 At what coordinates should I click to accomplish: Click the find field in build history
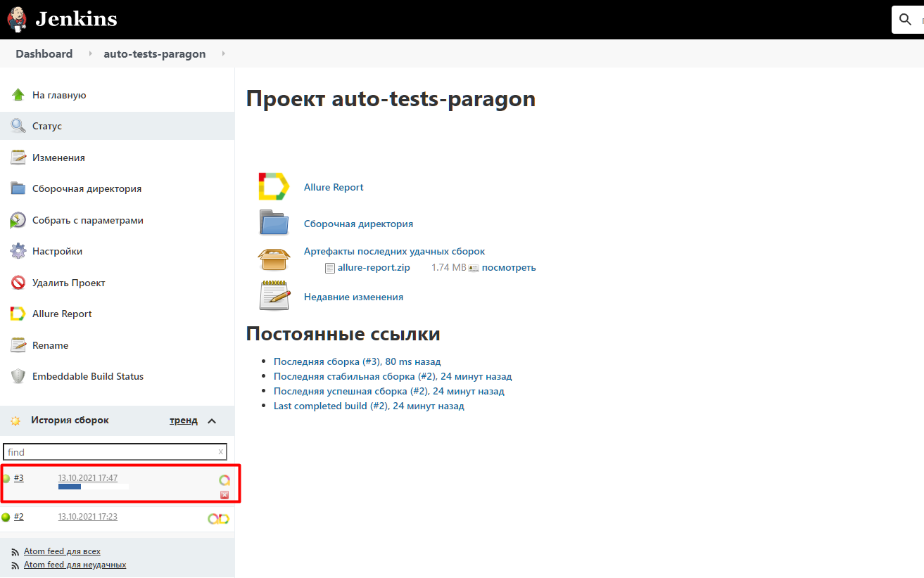pyautogui.click(x=115, y=452)
